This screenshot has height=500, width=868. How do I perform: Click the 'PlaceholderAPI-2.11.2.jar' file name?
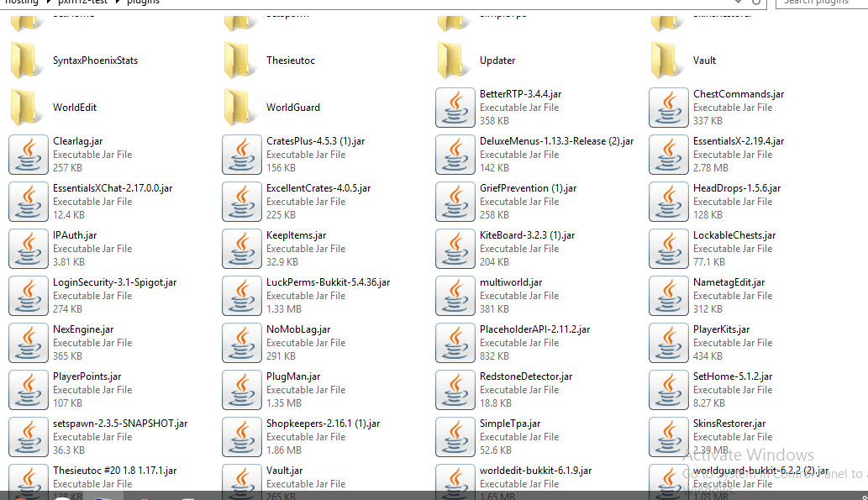[534, 329]
